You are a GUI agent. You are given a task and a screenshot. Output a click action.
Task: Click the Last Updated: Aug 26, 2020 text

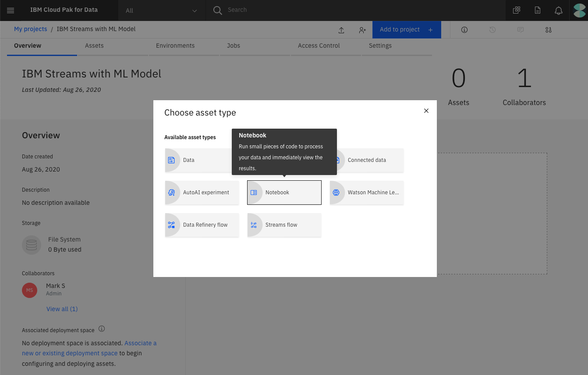coord(61,90)
